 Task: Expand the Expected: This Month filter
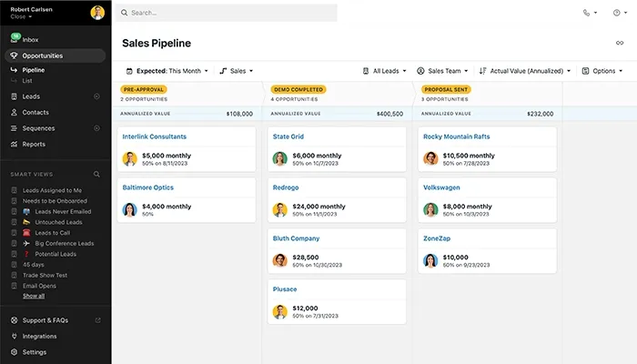click(x=167, y=70)
